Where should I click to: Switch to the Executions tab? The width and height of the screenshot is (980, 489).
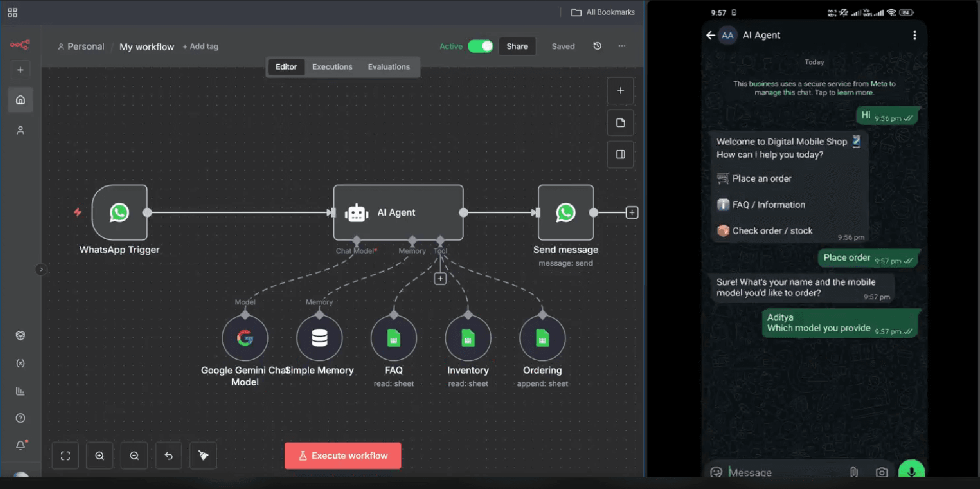pos(332,67)
